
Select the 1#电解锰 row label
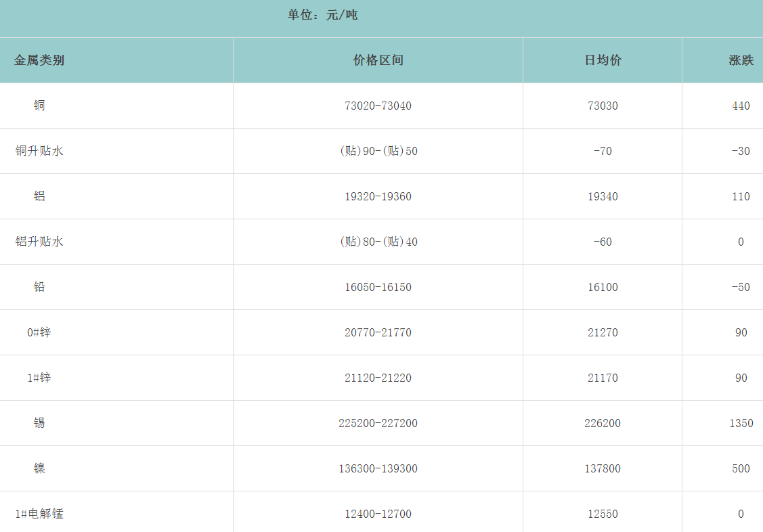pyautogui.click(x=39, y=514)
